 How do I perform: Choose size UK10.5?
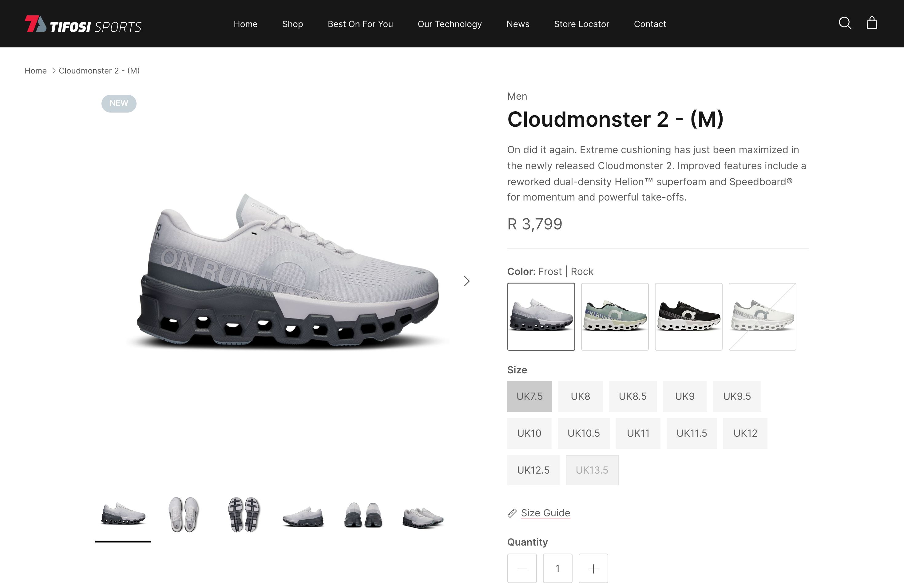pyautogui.click(x=584, y=433)
